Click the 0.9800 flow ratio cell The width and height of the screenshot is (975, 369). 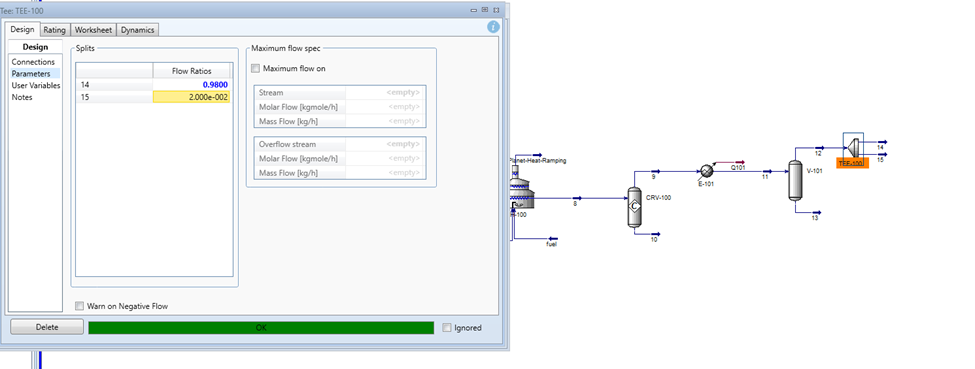192,84
